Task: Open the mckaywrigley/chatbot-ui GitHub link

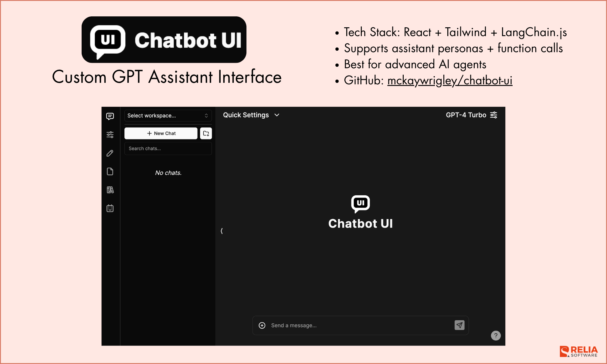Action: 450,80
